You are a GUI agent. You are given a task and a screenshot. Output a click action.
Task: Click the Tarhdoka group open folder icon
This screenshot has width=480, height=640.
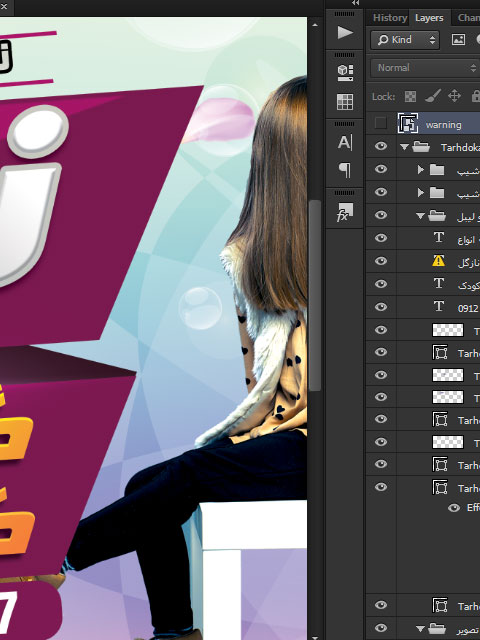coord(421,147)
